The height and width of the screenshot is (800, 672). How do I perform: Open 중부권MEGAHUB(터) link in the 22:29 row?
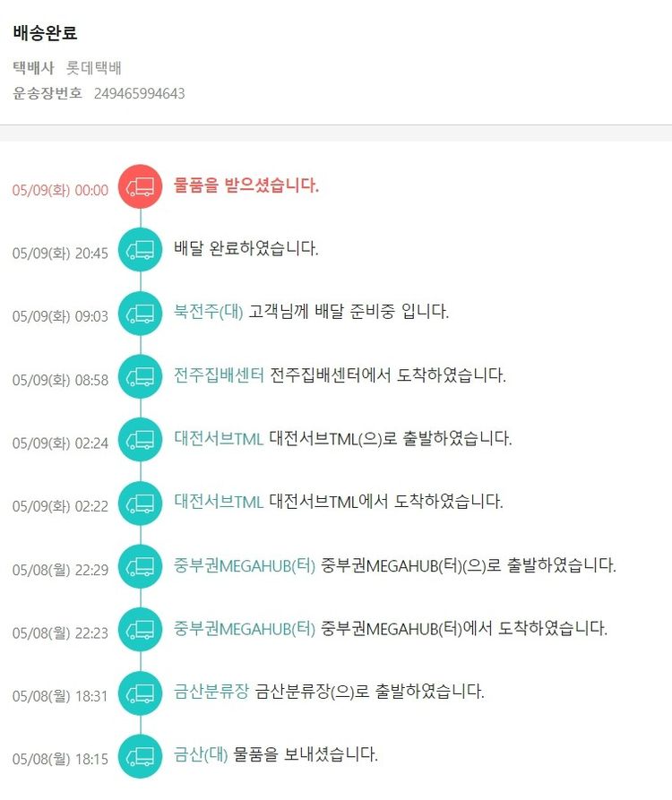(x=245, y=566)
